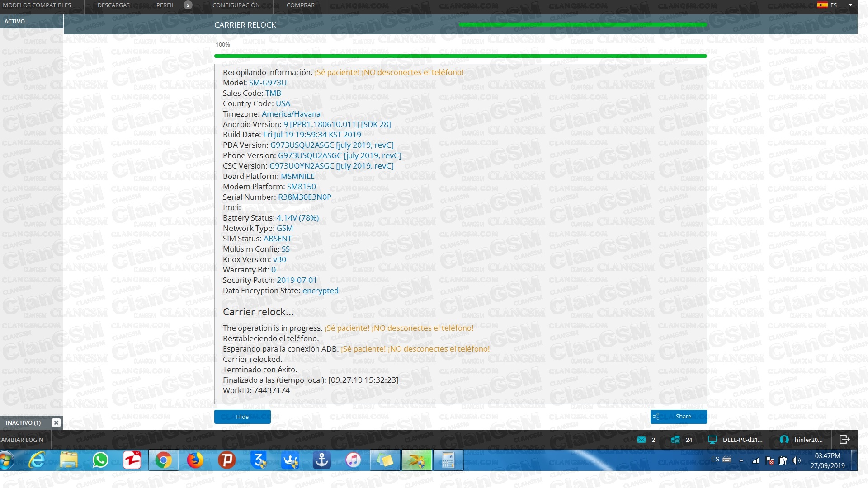This screenshot has width=868, height=488.
Task: Click the network signal tray icon
Action: [x=756, y=460]
